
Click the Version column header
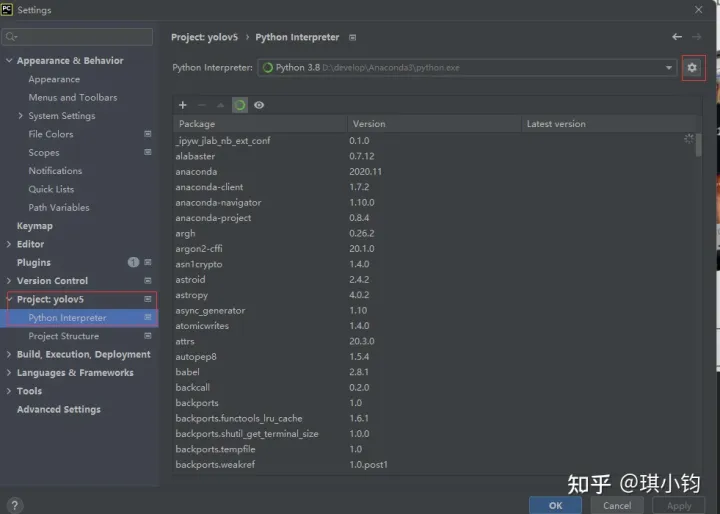coord(434,124)
